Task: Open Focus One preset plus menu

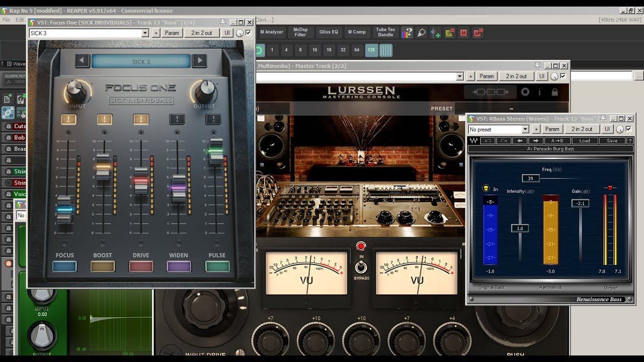Action: click(156, 33)
